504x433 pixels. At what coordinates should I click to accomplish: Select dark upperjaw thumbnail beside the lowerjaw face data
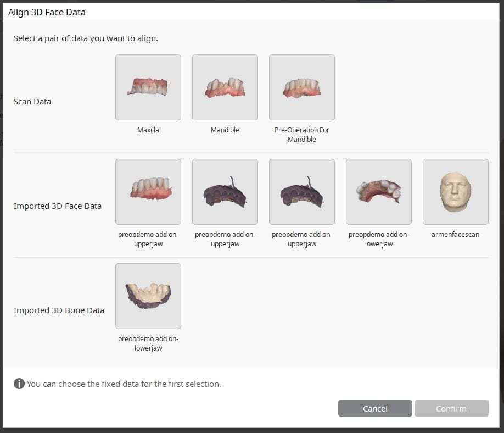pos(302,192)
